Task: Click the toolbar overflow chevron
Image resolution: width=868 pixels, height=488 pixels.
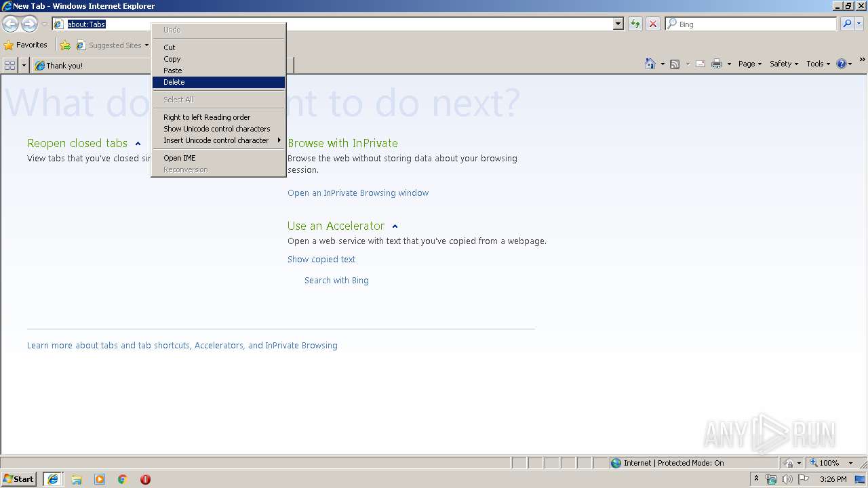Action: [x=862, y=60]
